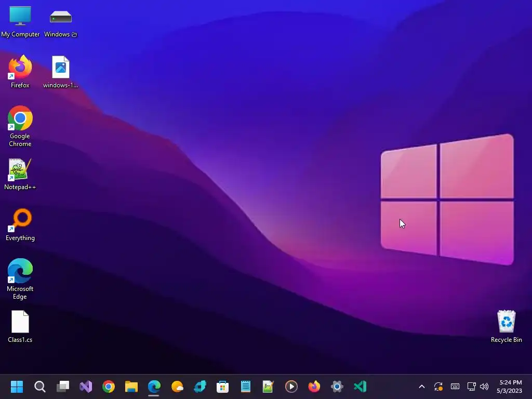The image size is (532, 399).
Task: Open the My Computer desktop icon
Action: pos(20,21)
